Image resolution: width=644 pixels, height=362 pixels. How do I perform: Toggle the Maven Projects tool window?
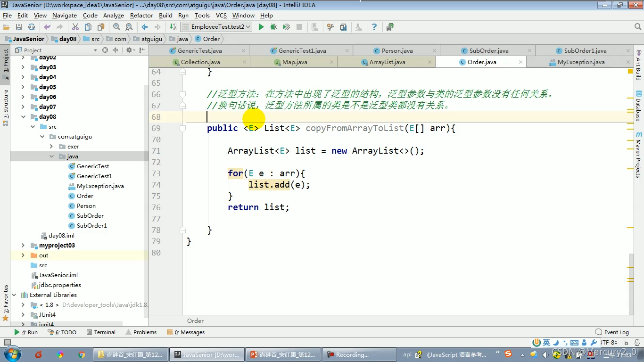639,155
